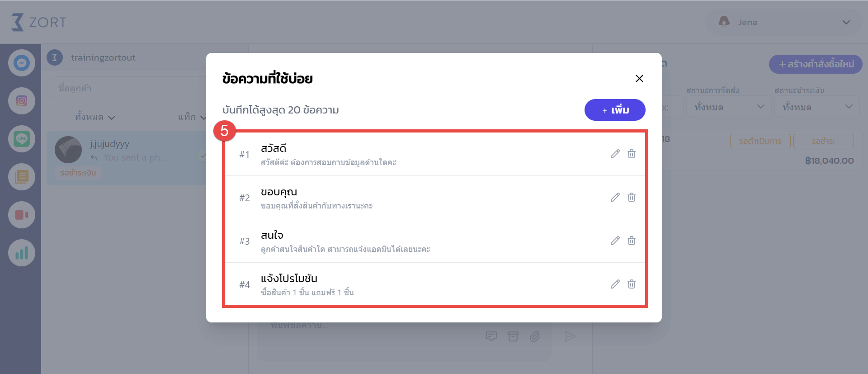Open the reports chart icon in sidebar
Screen dimensions: 868x374
click(x=22, y=253)
